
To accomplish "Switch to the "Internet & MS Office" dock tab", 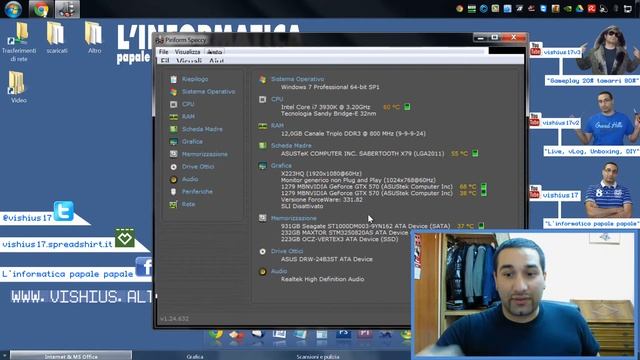I will click(x=71, y=356).
